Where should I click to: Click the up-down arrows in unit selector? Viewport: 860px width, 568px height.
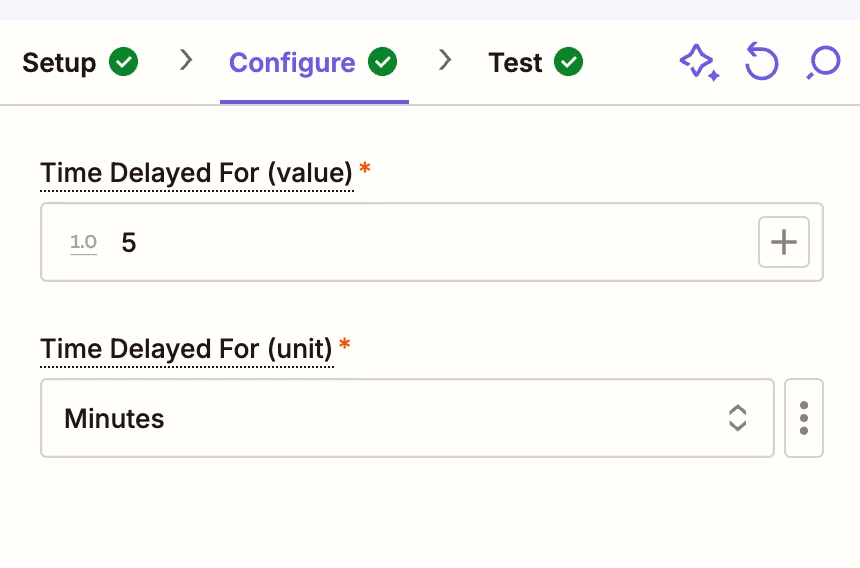pos(737,418)
